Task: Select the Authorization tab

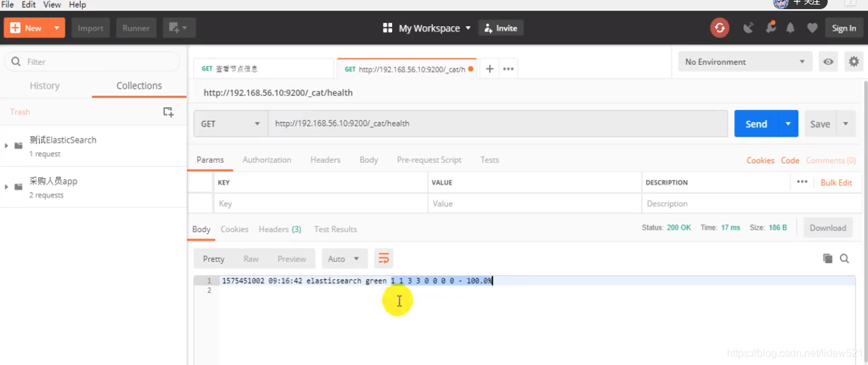Action: 267,159
